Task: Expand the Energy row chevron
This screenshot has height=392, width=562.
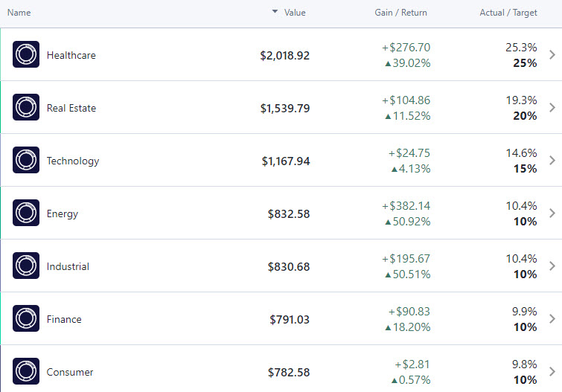Action: pos(552,213)
